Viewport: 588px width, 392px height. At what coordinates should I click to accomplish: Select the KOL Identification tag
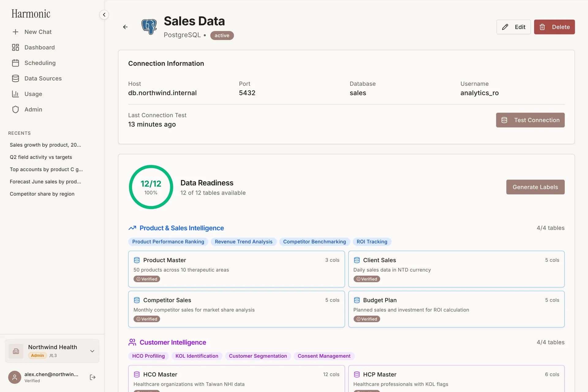click(x=197, y=356)
